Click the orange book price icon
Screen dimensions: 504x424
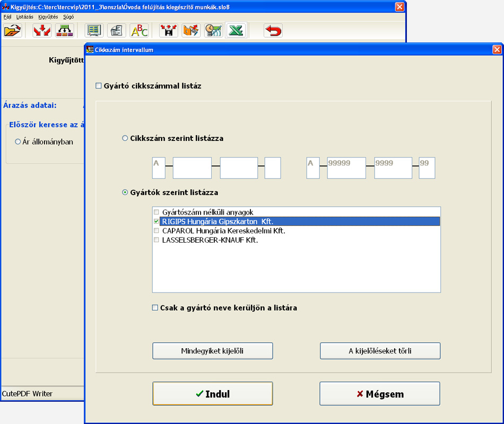tap(191, 31)
